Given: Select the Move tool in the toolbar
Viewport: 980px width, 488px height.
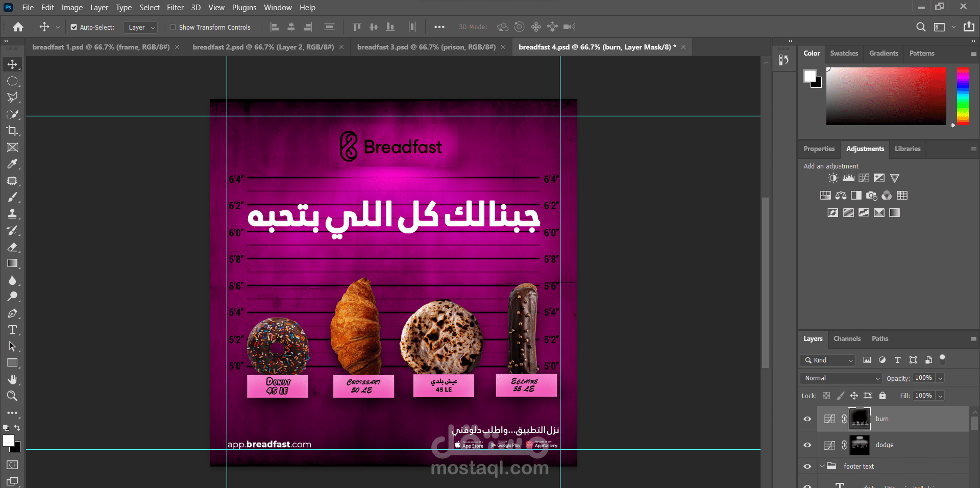Looking at the screenshot, I should click(x=12, y=64).
